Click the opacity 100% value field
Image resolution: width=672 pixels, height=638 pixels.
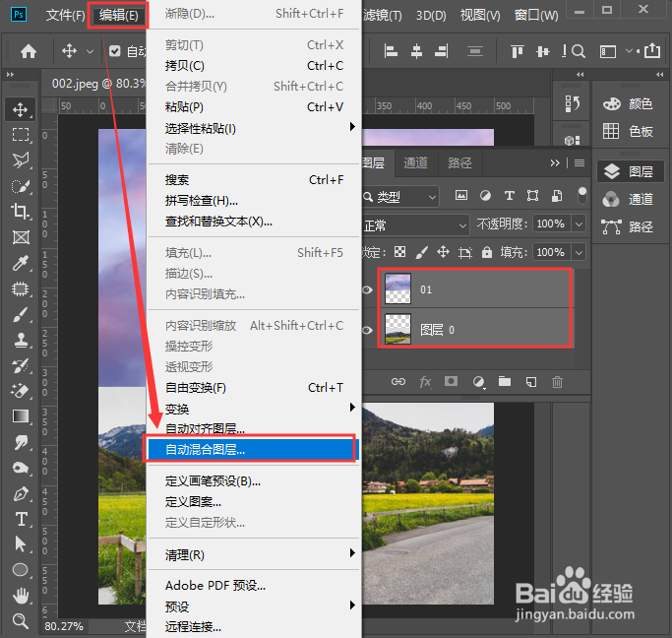[x=551, y=223]
